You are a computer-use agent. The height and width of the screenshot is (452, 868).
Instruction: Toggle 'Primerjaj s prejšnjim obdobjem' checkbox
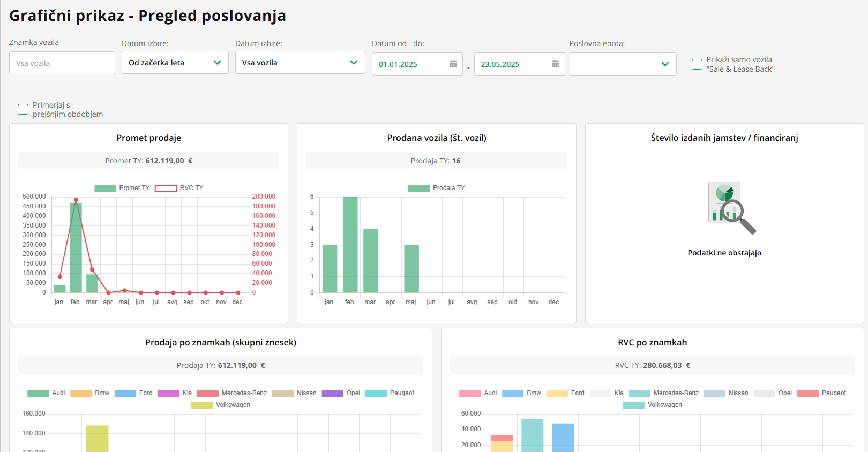pos(23,109)
